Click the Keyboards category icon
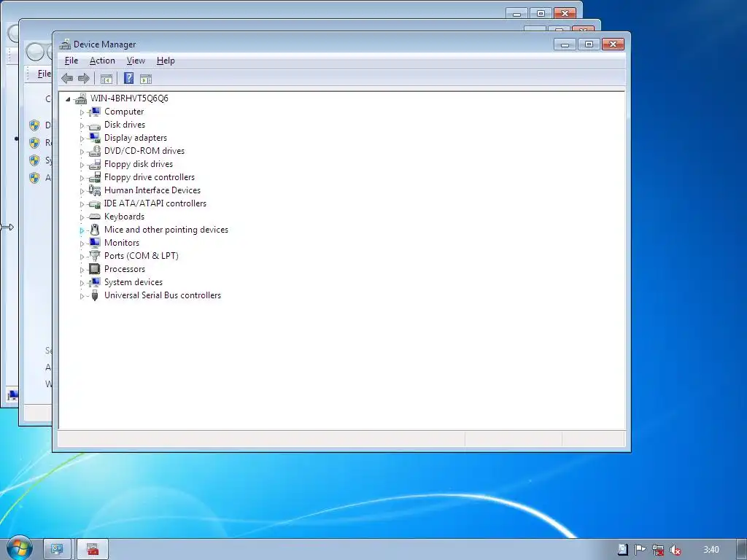This screenshot has height=560, width=747. click(x=95, y=217)
